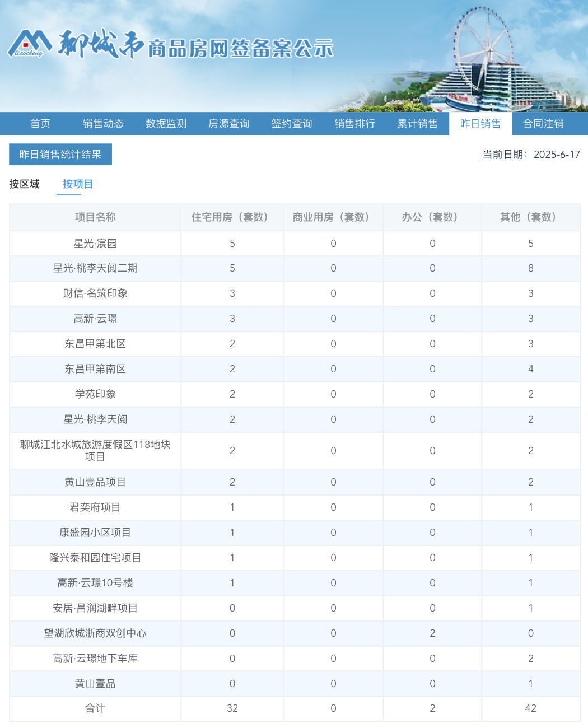Open the 数据监测 page
This screenshot has width=588, height=728.
coord(165,123)
